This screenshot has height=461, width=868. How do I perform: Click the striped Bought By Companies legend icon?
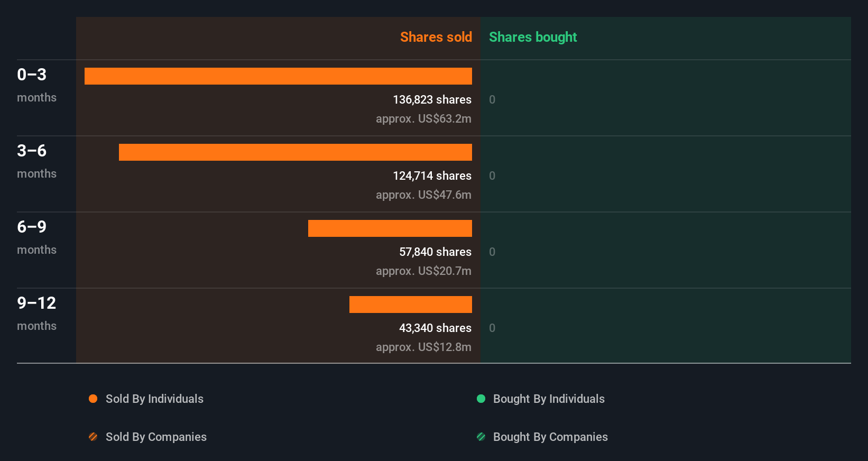coord(481,437)
